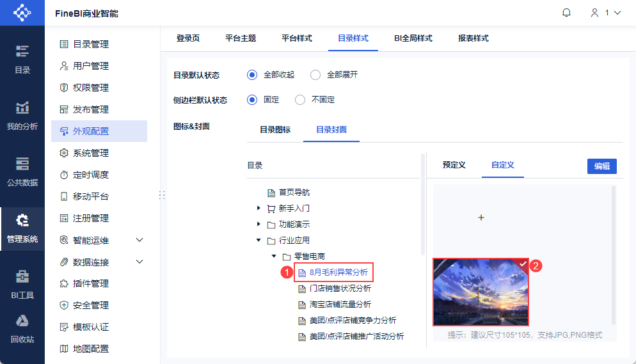Select 美团/点评店铺竞争力分析 tree item
Screen dimensions: 636x364
353,320
